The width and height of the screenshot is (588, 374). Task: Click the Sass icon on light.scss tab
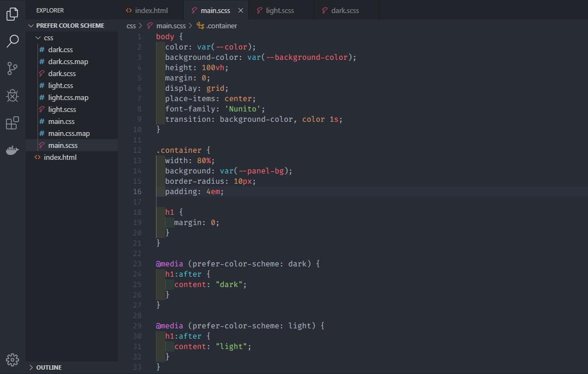pos(260,10)
